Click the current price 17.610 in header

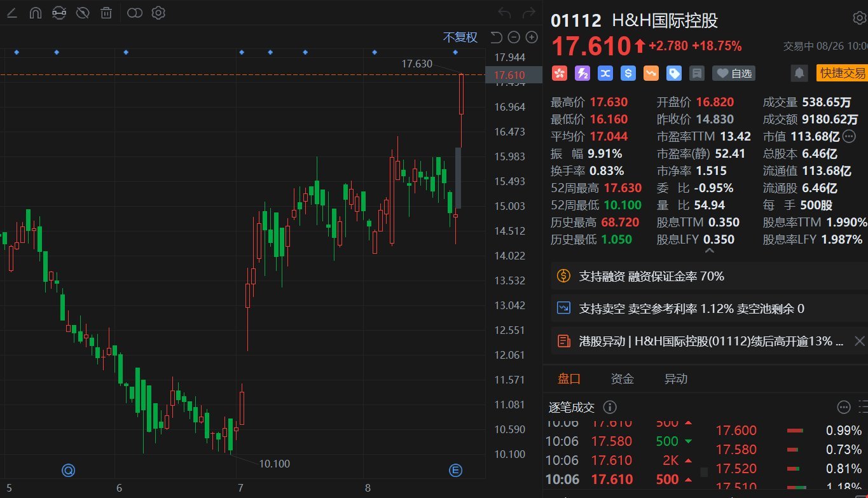(590, 46)
